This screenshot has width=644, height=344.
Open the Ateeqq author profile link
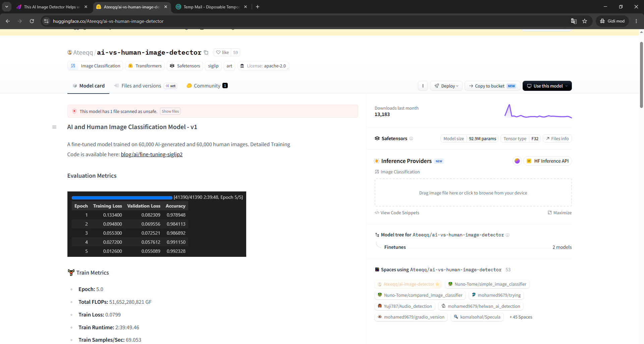pyautogui.click(x=83, y=52)
